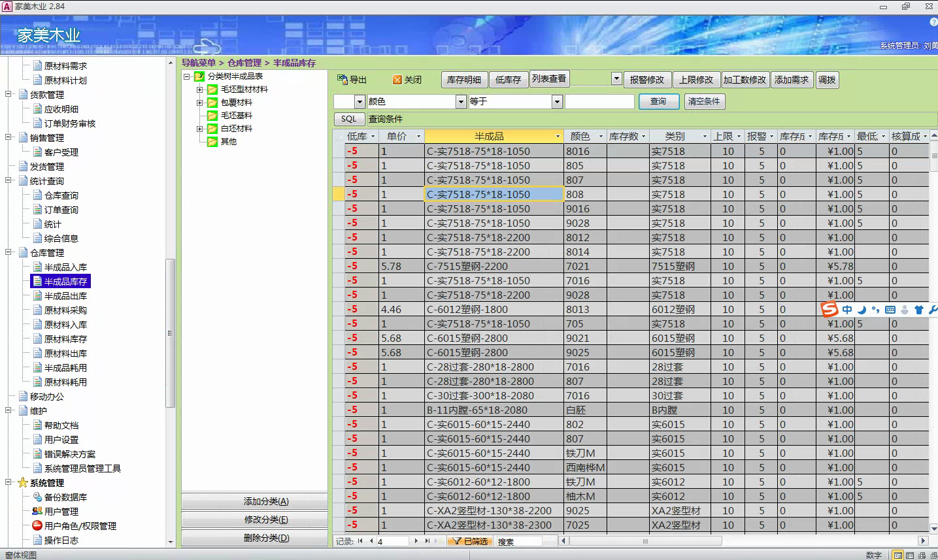938x560 pixels.
Task: Click the 报警修改 button
Action: point(647,80)
